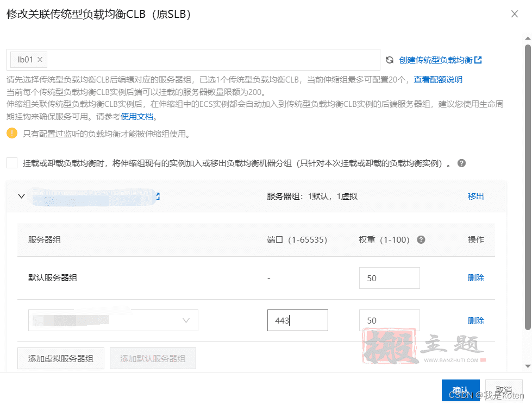Click the load balancer selection input box
Screen dimensions: 532x405
(x=193, y=60)
